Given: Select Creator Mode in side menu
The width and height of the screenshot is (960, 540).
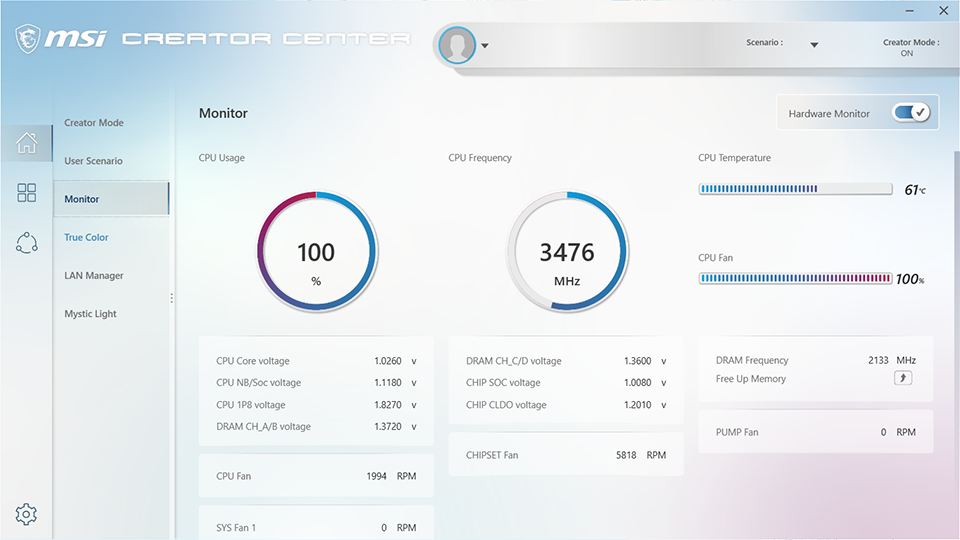Looking at the screenshot, I should pos(94,122).
